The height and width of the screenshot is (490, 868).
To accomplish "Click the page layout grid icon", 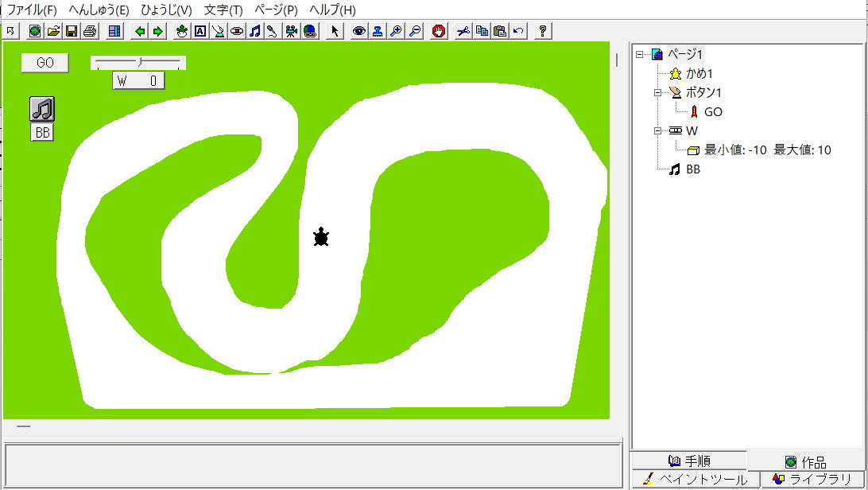I will (114, 31).
